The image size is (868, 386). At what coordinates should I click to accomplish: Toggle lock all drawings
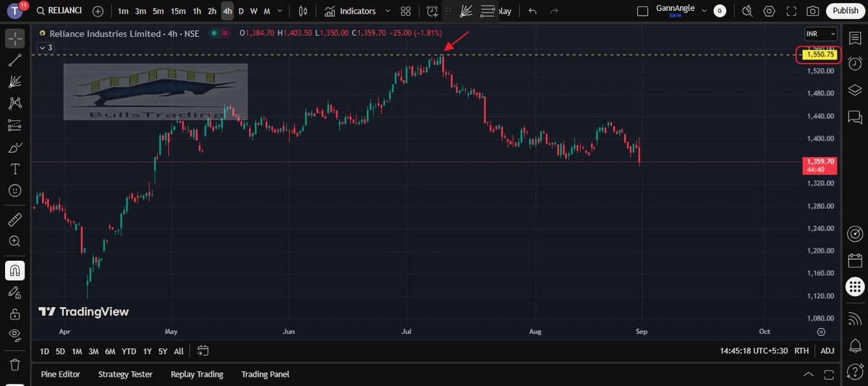[14, 314]
